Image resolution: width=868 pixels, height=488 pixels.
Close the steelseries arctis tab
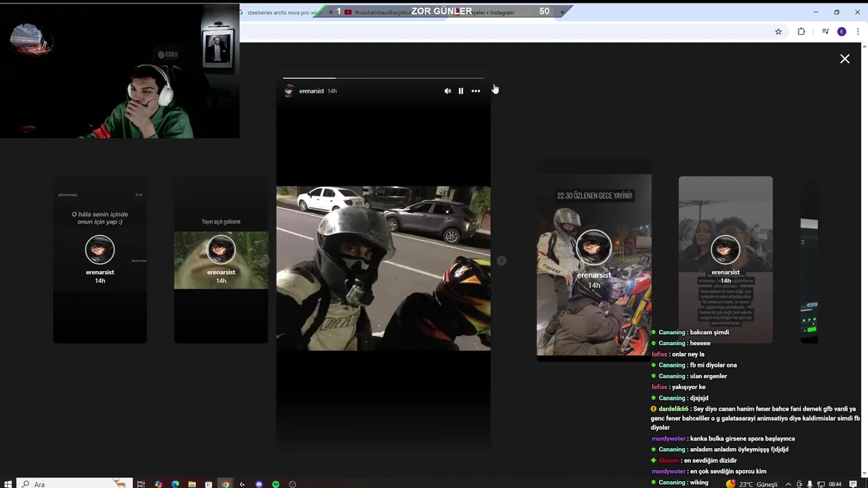click(331, 12)
